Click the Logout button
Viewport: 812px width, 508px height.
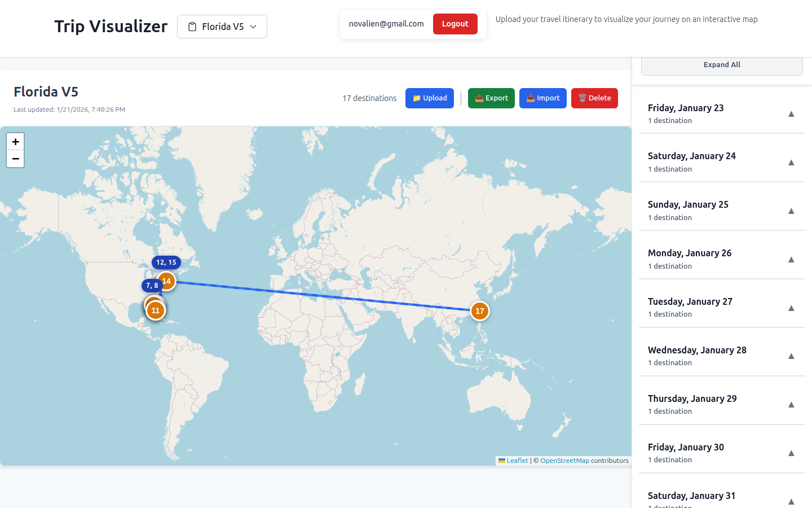(454, 24)
